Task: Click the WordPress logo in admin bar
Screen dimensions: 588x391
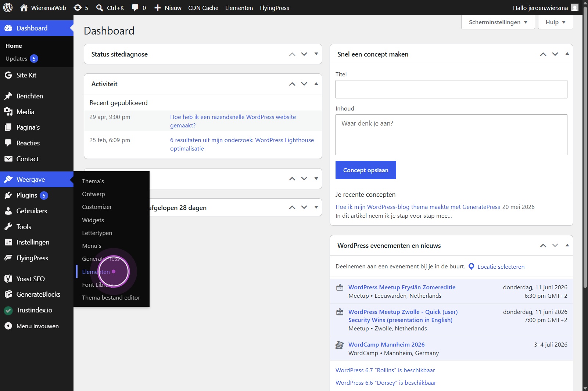Action: click(8, 7)
